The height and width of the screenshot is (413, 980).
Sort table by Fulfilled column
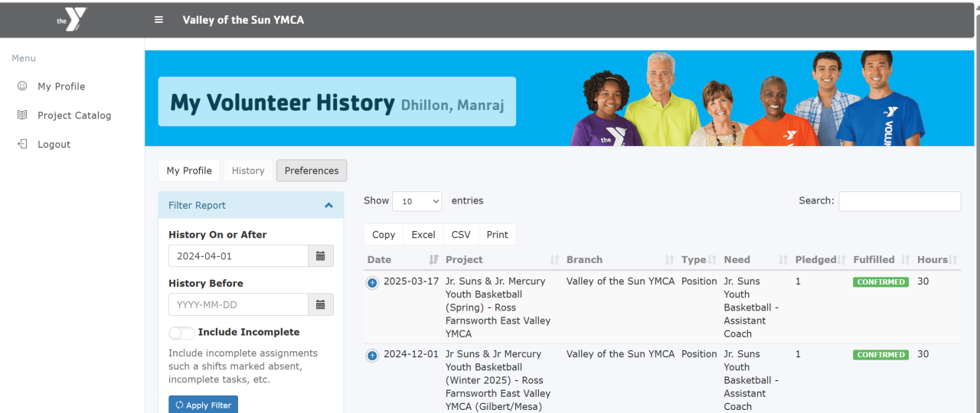882,259
